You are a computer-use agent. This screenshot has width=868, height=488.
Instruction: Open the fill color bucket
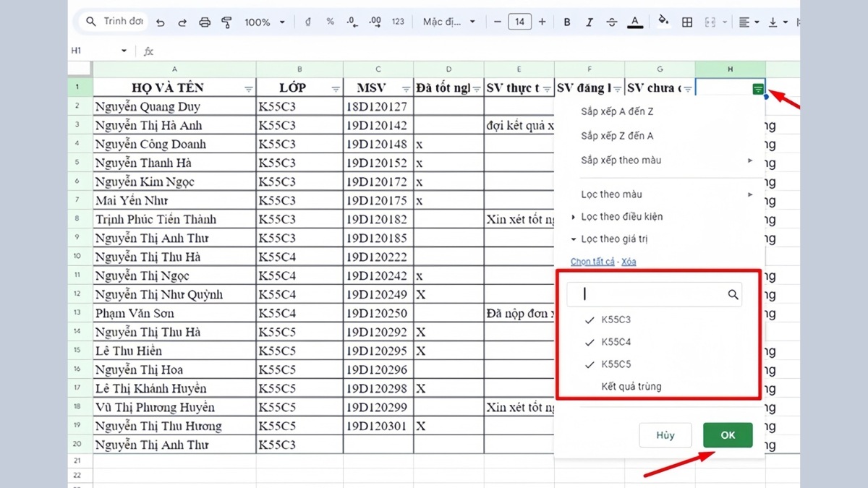pyautogui.click(x=664, y=22)
